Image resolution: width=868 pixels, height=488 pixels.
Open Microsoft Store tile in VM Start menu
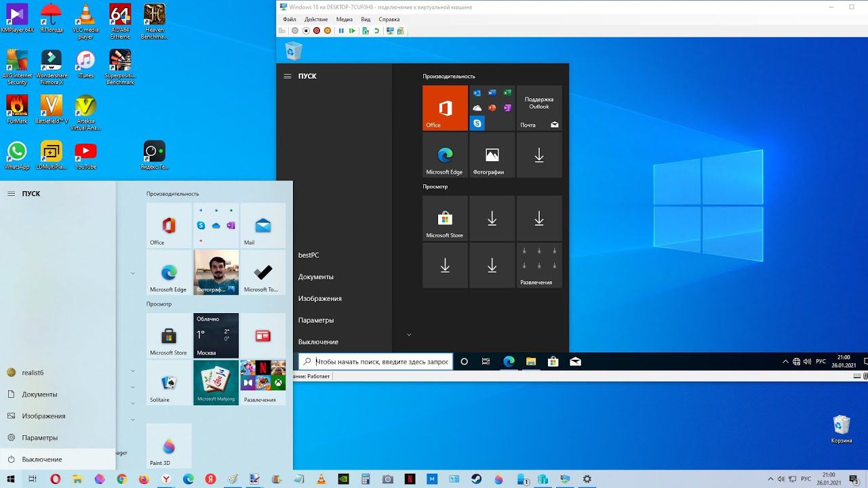coord(445,218)
